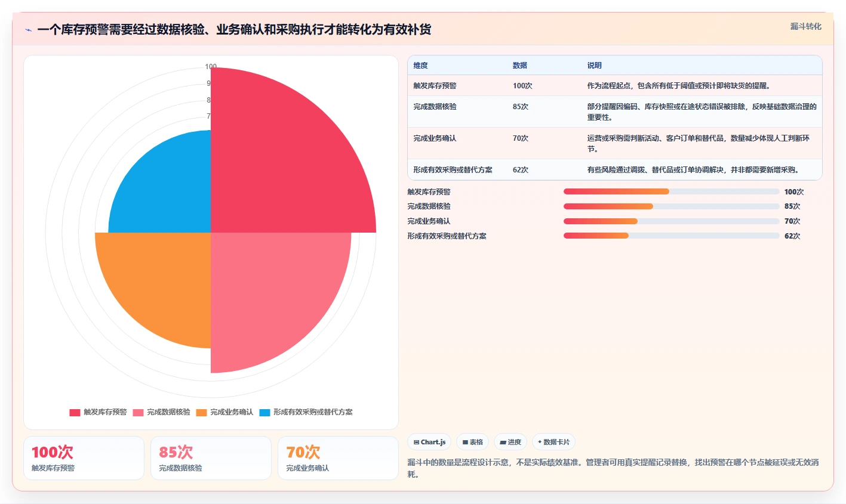846x504 pixels.
Task: Click the 形成有效采购或替代方案 progress bar
Action: pyautogui.click(x=672, y=236)
